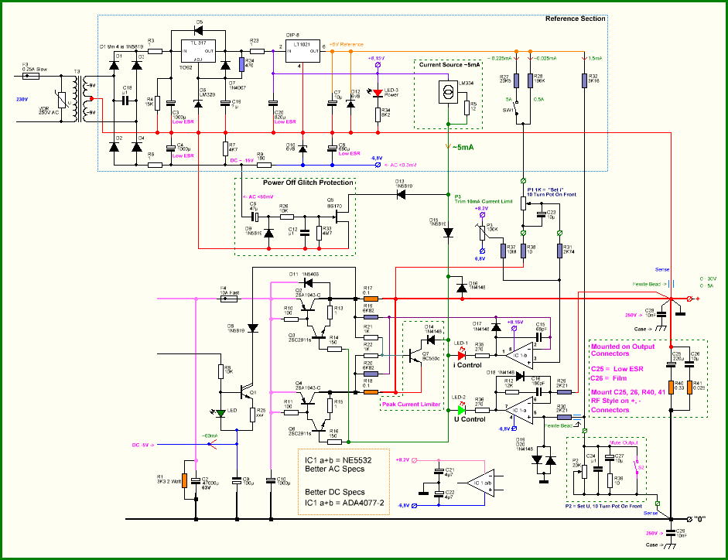Click the "Current Source ~5mA" label

(449, 64)
